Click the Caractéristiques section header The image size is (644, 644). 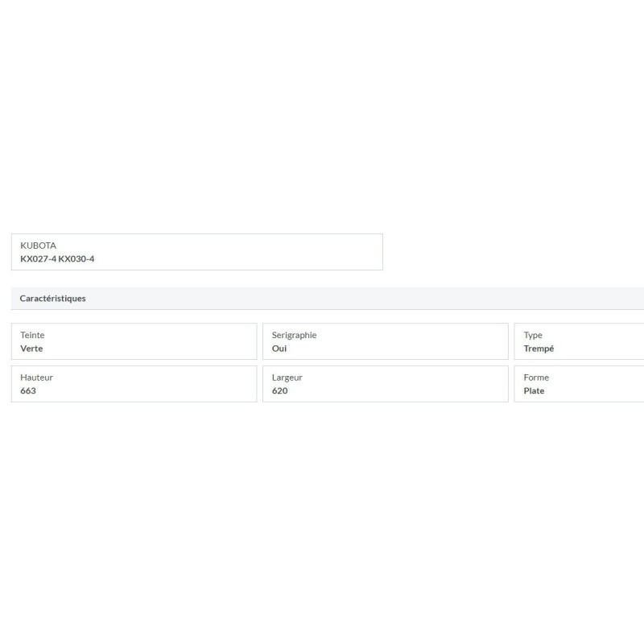tap(52, 299)
